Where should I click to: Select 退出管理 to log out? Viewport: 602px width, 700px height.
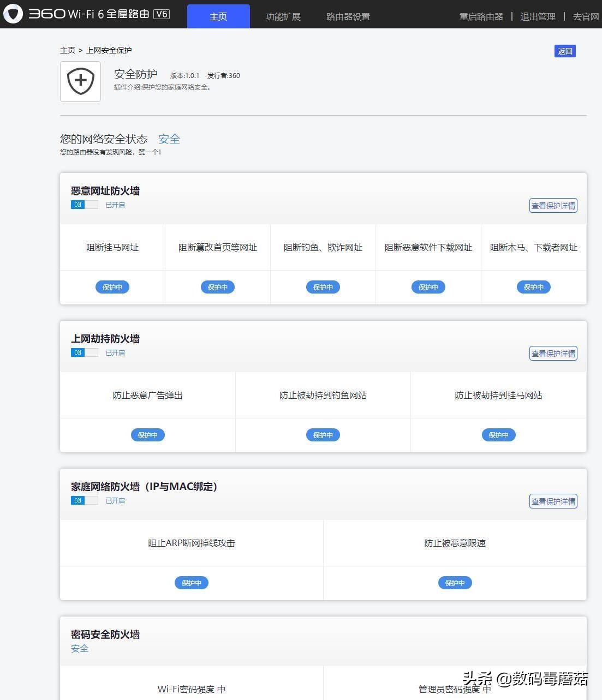click(537, 16)
